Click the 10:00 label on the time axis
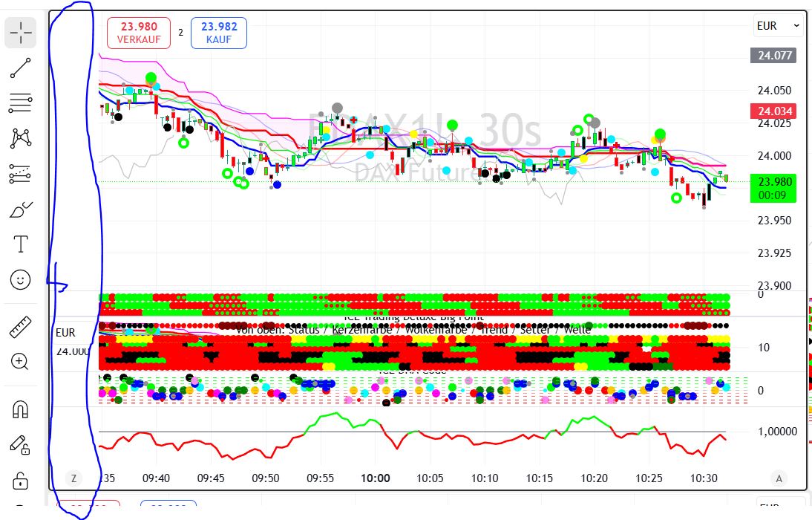Image resolution: width=812 pixels, height=520 pixels. tap(375, 478)
